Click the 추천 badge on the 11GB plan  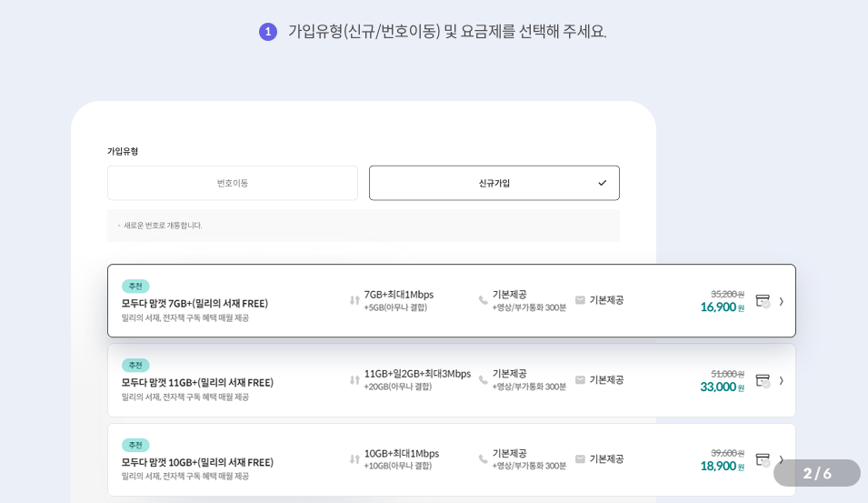pyautogui.click(x=135, y=366)
